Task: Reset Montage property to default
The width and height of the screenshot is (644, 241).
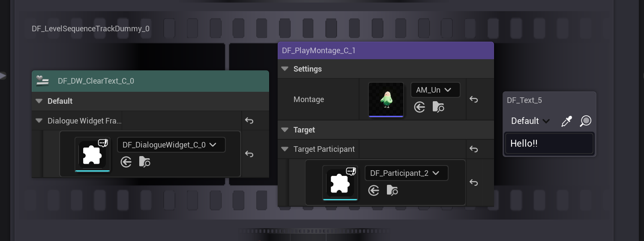Action: coord(473,99)
